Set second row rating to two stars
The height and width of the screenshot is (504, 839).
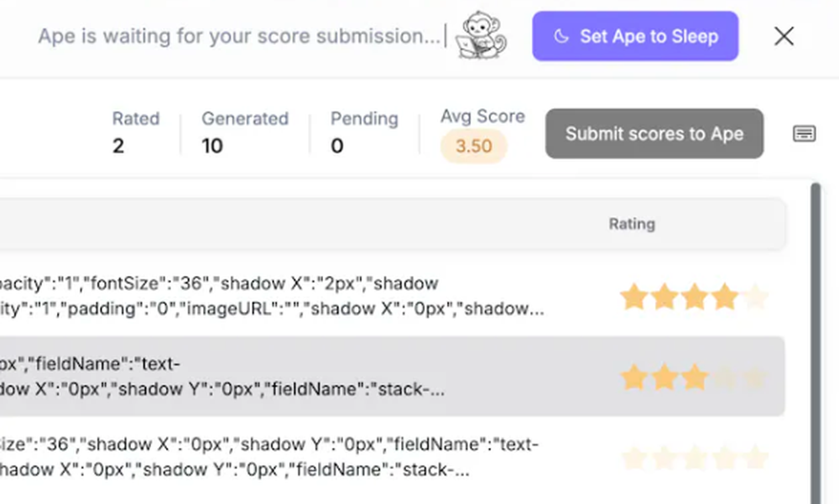[x=664, y=377]
